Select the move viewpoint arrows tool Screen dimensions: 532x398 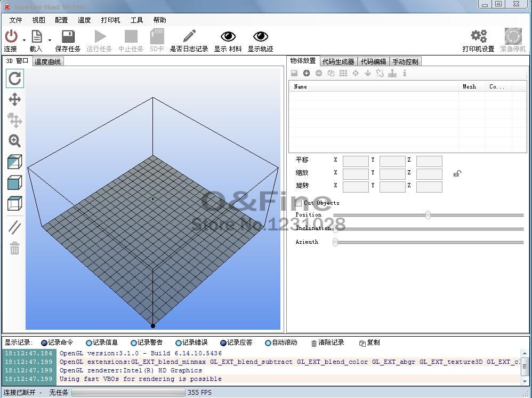coord(15,99)
